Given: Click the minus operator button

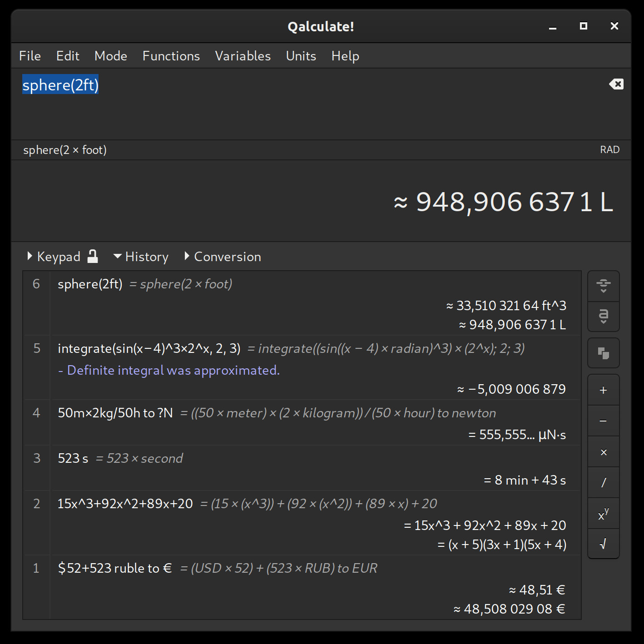Looking at the screenshot, I should pyautogui.click(x=604, y=421).
